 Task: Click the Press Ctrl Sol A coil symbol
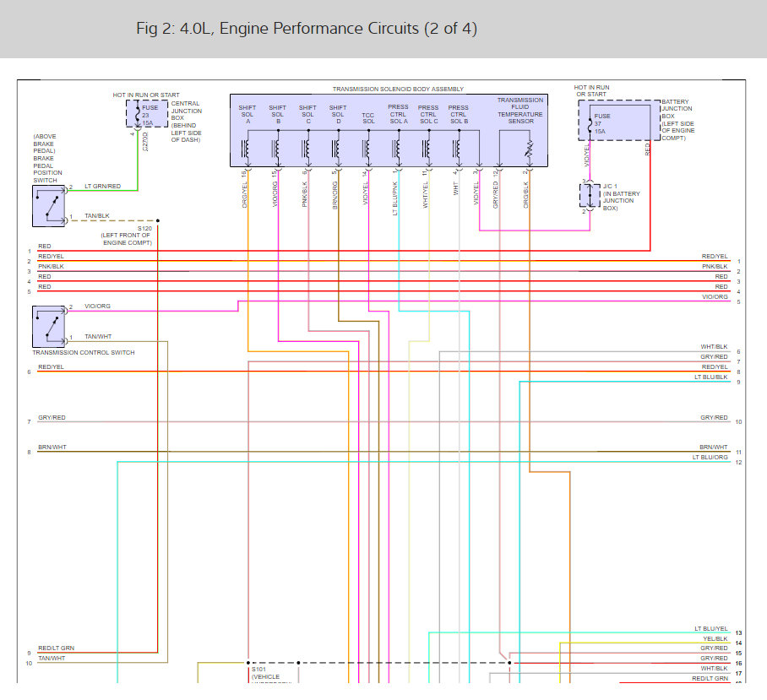397,148
